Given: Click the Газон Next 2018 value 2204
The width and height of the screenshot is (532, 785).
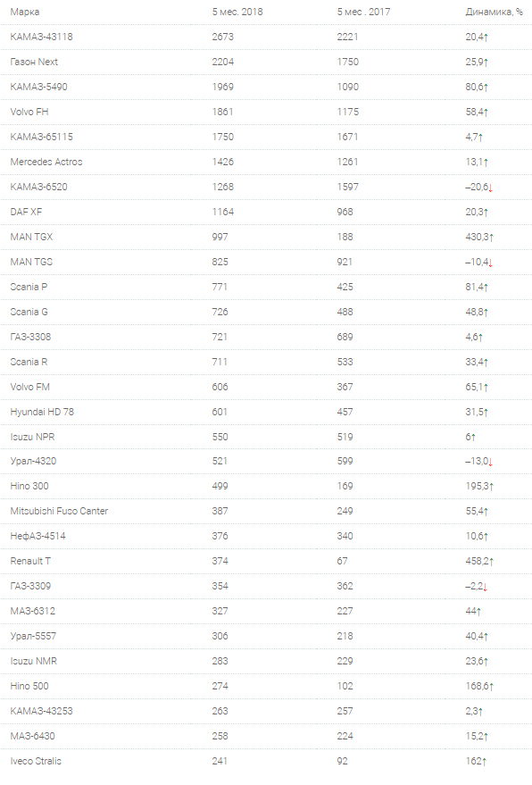Looking at the screenshot, I should (223, 62).
